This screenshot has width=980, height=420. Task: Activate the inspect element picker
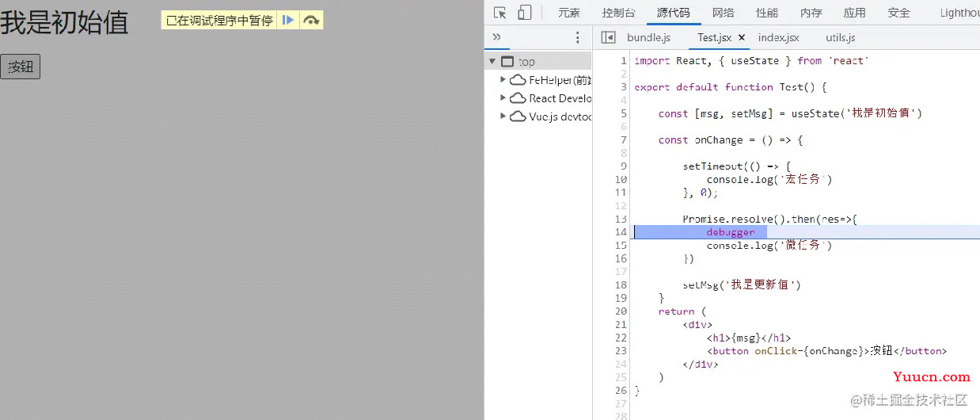(499, 13)
